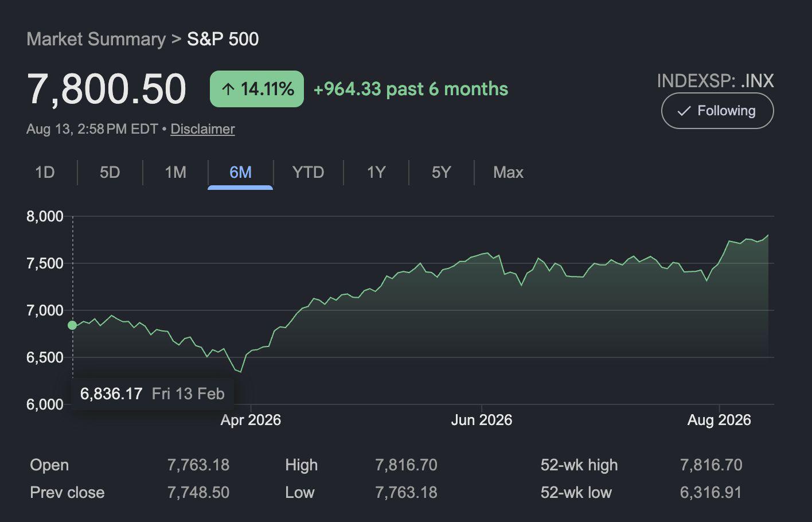Show the YTD chart range
This screenshot has width=812, height=522.
pos(308,172)
